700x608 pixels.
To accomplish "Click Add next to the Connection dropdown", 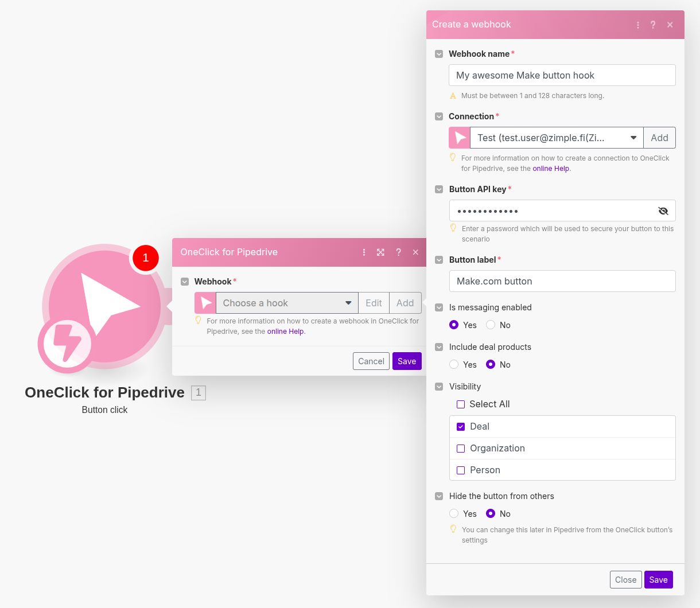I will [x=660, y=138].
